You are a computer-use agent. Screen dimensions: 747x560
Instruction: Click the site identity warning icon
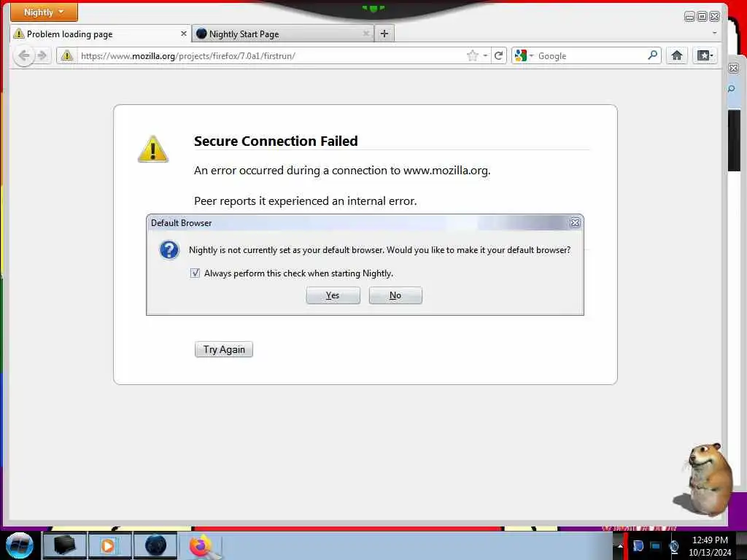[x=67, y=55]
